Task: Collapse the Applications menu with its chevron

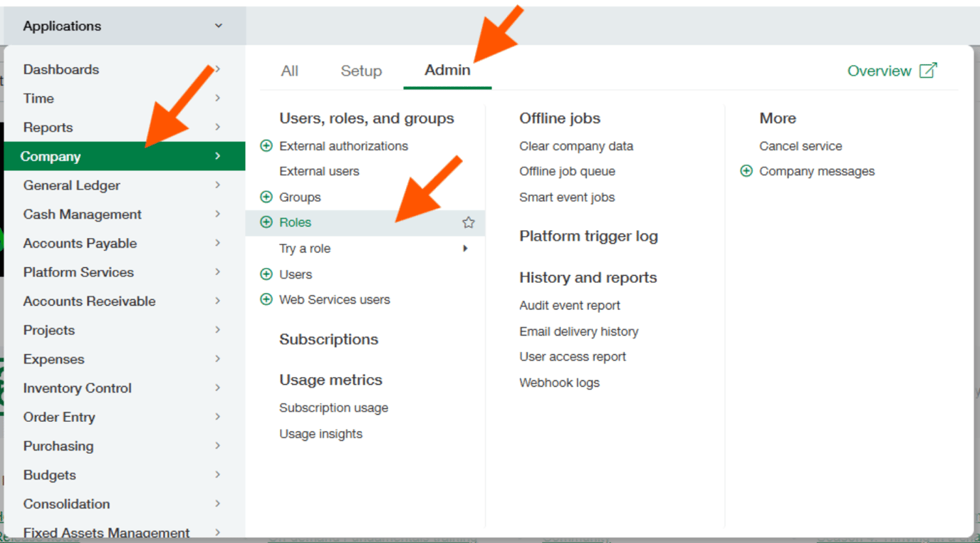Action: pyautogui.click(x=219, y=25)
